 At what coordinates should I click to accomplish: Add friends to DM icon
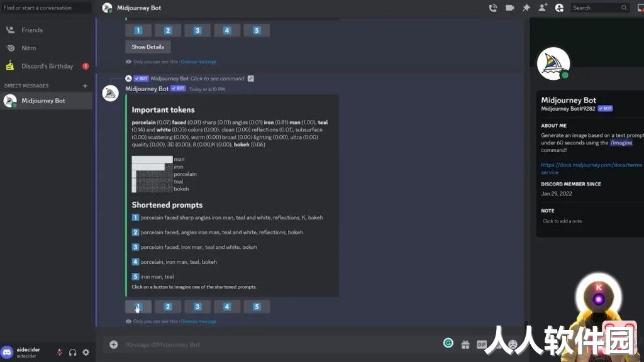[543, 8]
